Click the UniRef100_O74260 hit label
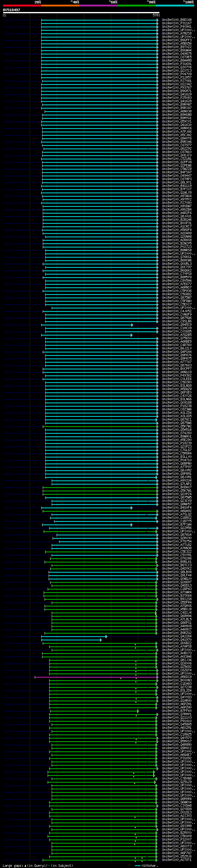Viewport: 197px width, 868px height. 176,433
